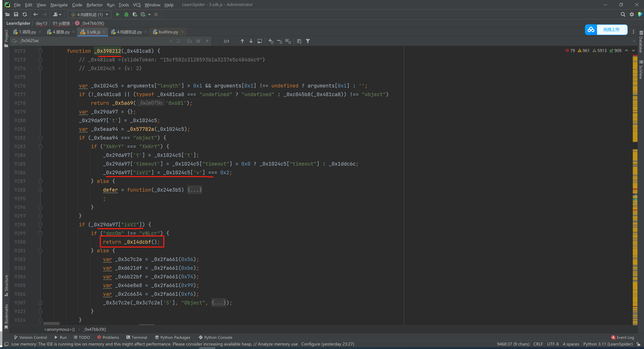Switch to the 4.构建轨迹.py tab
The height and width of the screenshot is (349, 644).
pos(130,32)
